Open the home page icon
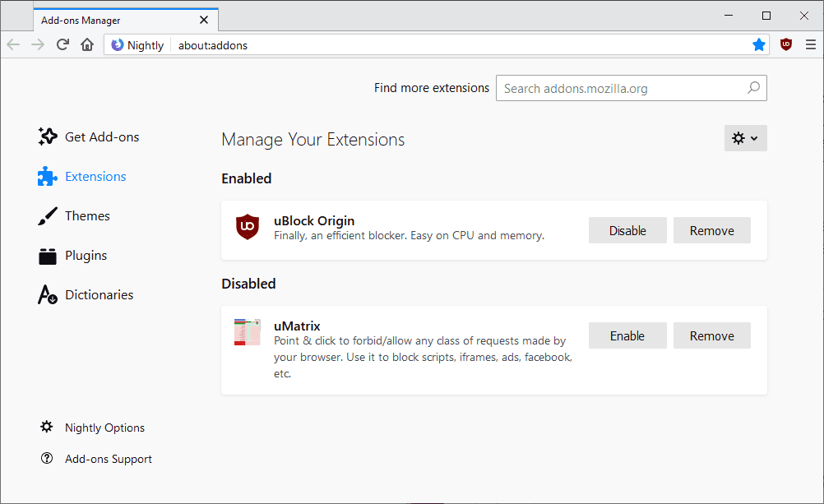Image resolution: width=824 pixels, height=504 pixels. (x=87, y=44)
